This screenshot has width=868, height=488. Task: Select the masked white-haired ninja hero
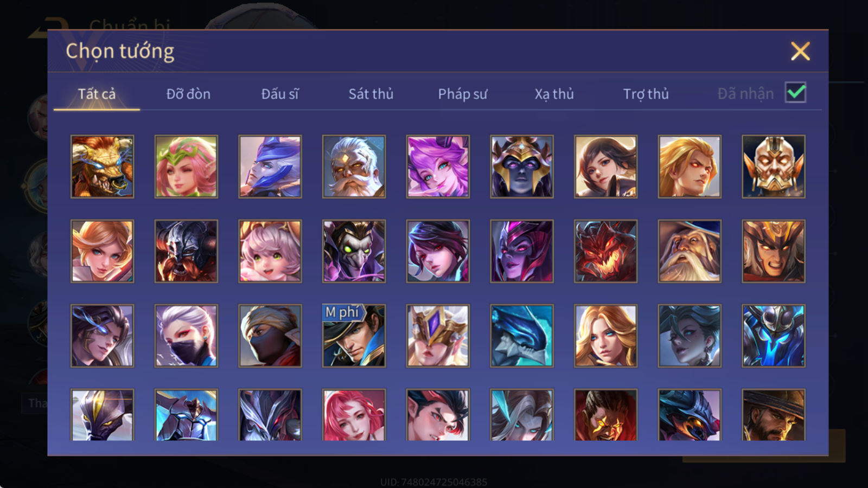186,336
